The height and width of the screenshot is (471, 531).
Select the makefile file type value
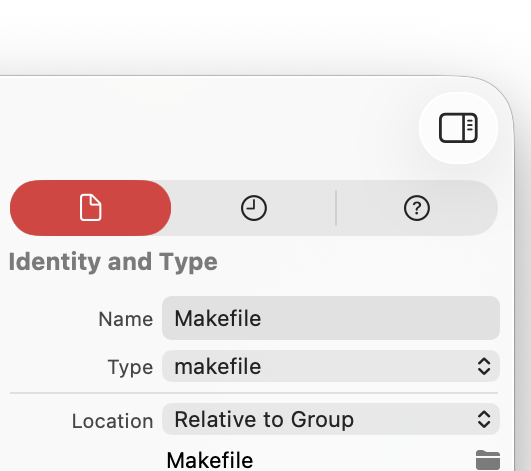pyautogui.click(x=218, y=366)
